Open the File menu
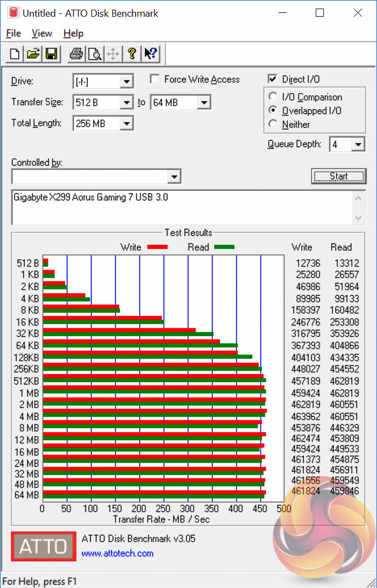This screenshot has height=588, width=377. [x=13, y=33]
